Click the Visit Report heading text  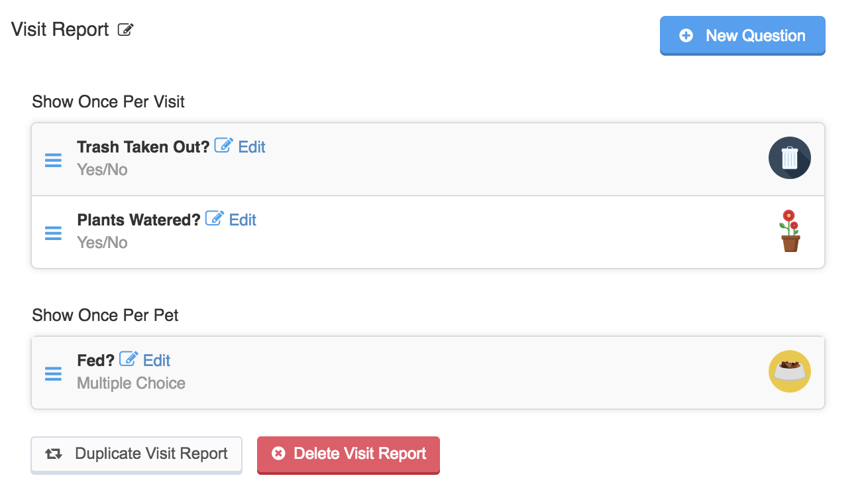60,30
